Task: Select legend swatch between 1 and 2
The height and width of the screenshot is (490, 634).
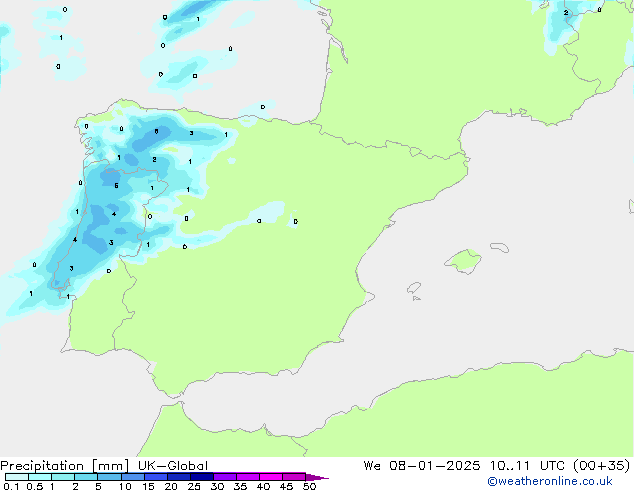Action: point(63,477)
